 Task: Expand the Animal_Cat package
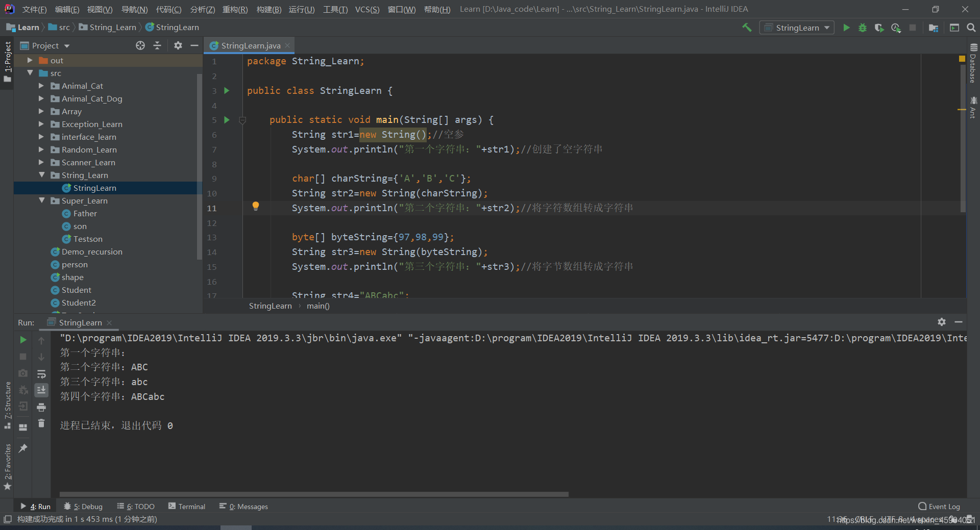pos(41,86)
